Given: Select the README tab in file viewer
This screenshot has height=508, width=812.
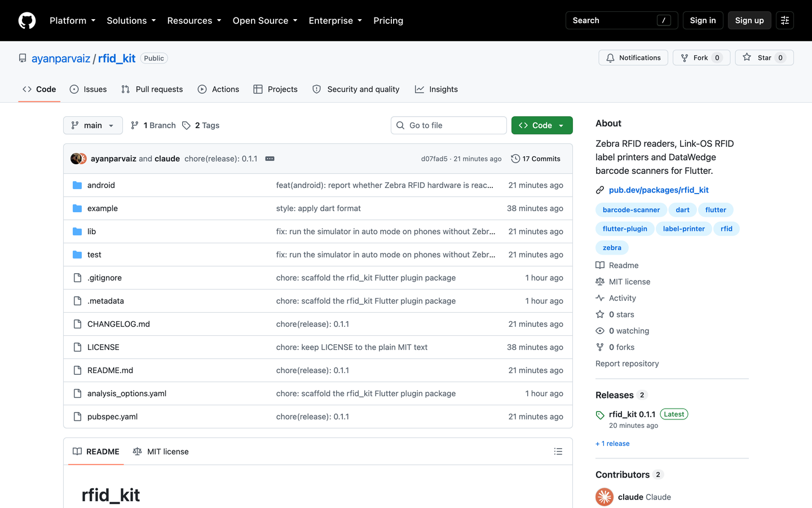Looking at the screenshot, I should tap(96, 452).
